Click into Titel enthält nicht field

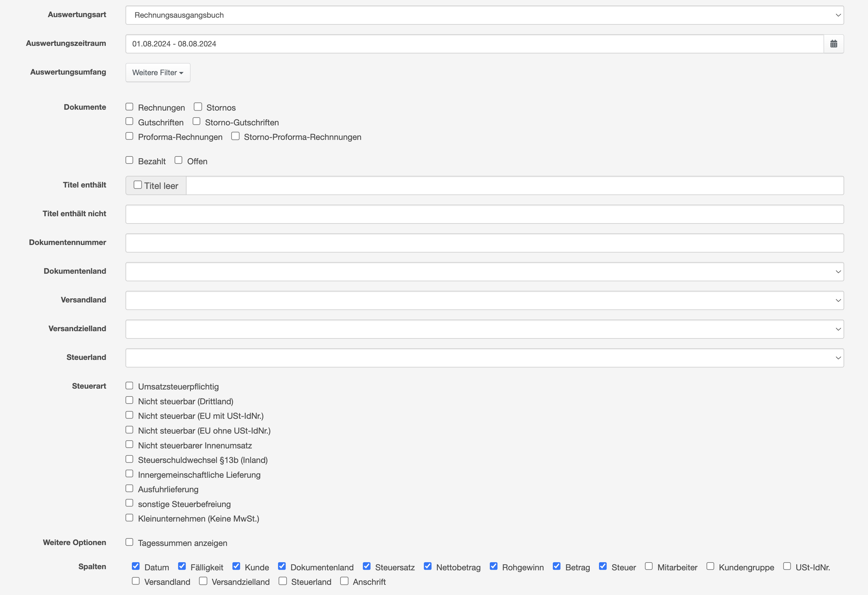coord(485,214)
